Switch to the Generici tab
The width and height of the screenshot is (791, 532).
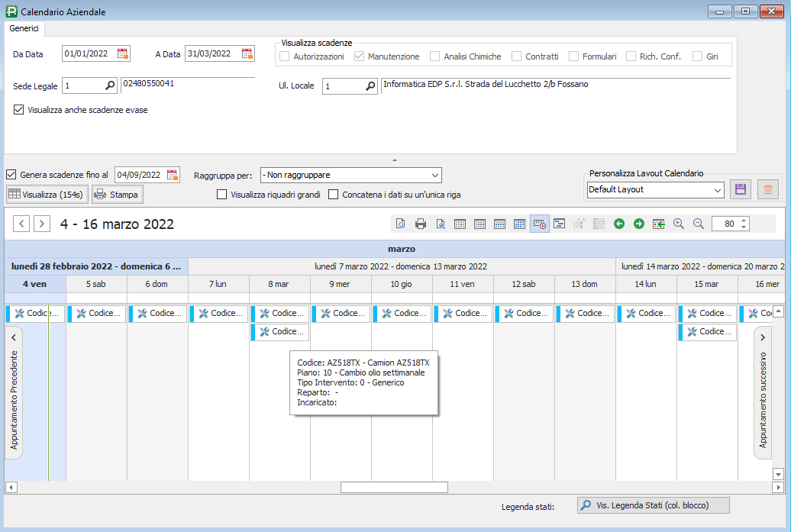coord(24,28)
